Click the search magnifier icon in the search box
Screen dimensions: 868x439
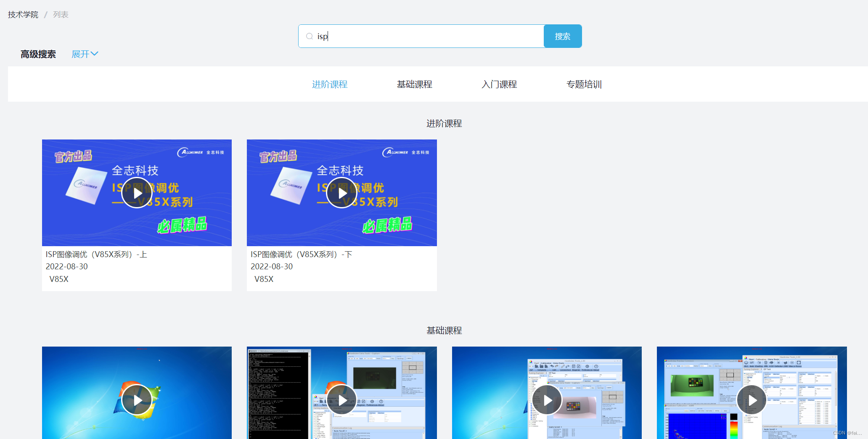[309, 36]
